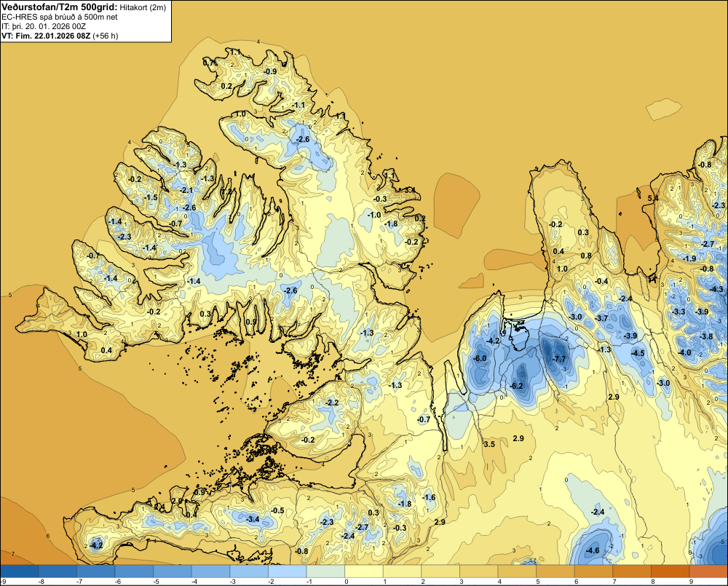728x586 pixels.
Task: Click the 3.5 temperature label
Action: (489, 444)
